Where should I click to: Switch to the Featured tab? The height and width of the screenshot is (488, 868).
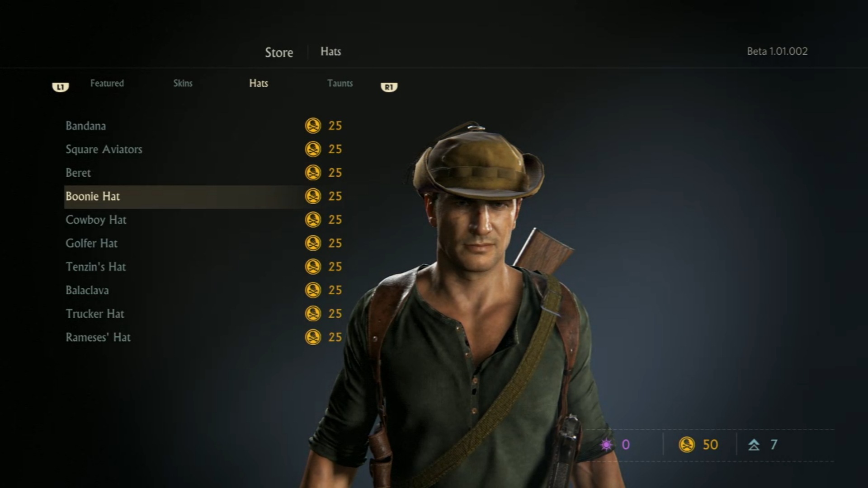107,83
